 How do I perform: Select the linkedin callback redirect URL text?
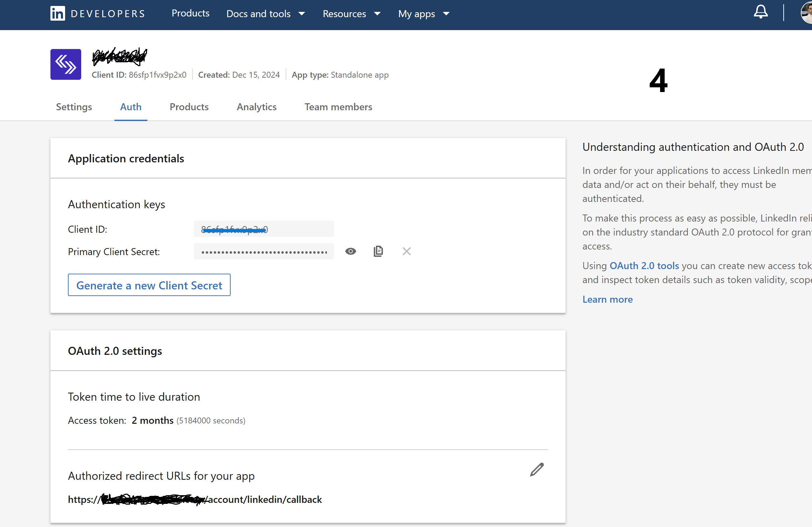coord(195,499)
